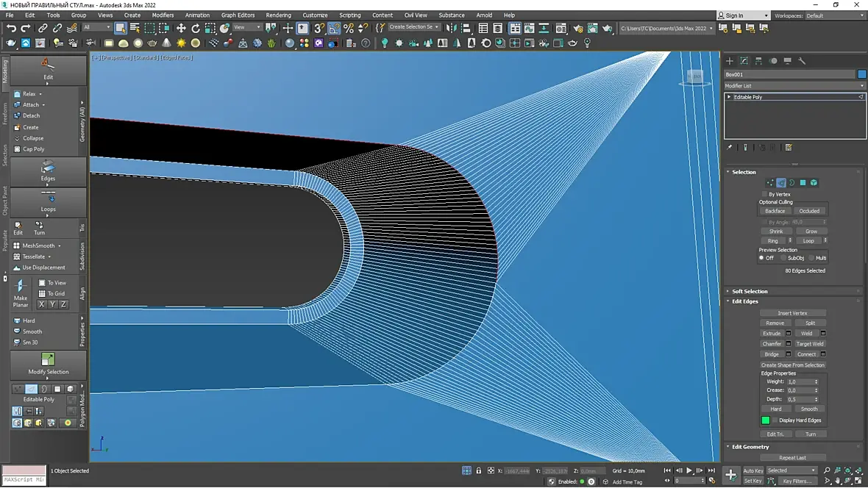Open the Graph Editors menu
This screenshot has height=488, width=868.
tap(238, 15)
